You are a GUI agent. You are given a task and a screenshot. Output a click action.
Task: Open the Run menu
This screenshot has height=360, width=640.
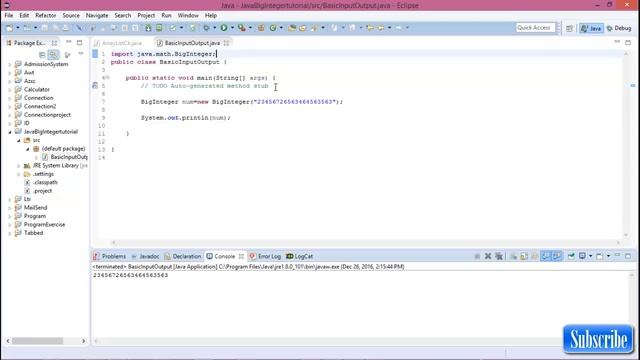(x=167, y=16)
